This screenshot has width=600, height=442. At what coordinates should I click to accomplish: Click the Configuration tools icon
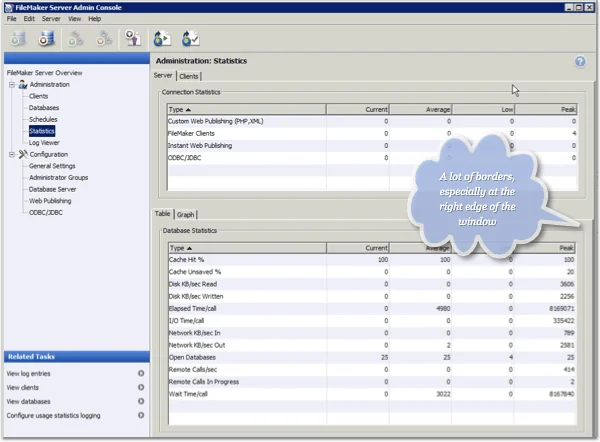[x=23, y=154]
